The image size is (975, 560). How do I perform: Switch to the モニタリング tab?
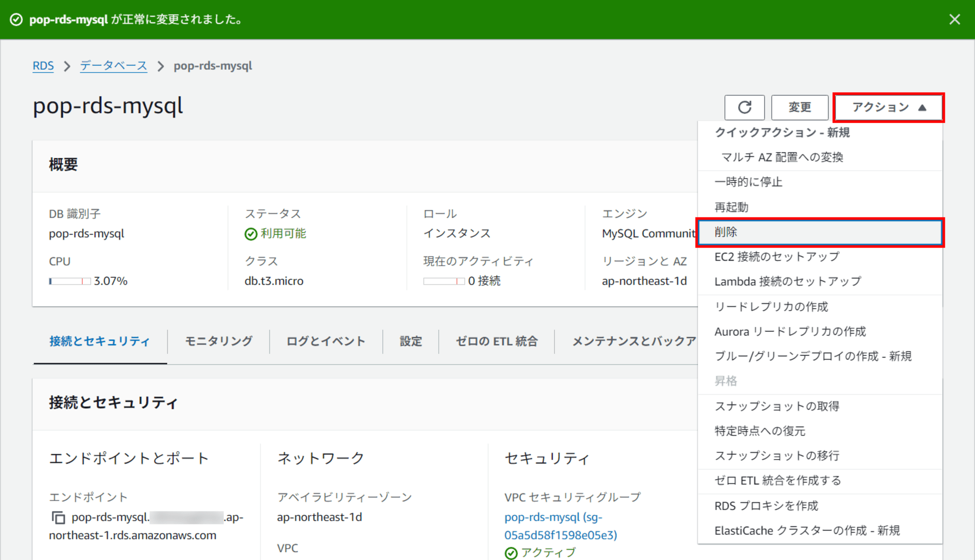pyautogui.click(x=218, y=341)
